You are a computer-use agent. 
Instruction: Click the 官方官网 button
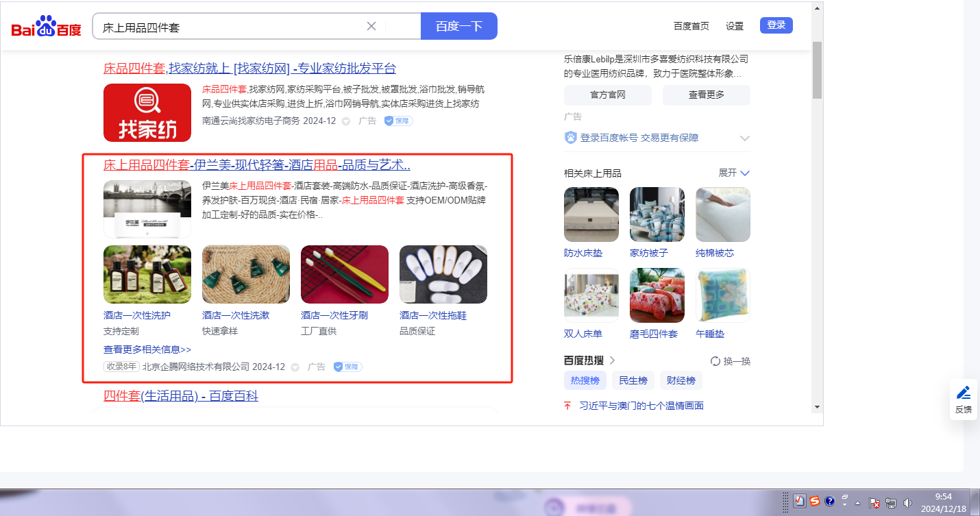[608, 95]
